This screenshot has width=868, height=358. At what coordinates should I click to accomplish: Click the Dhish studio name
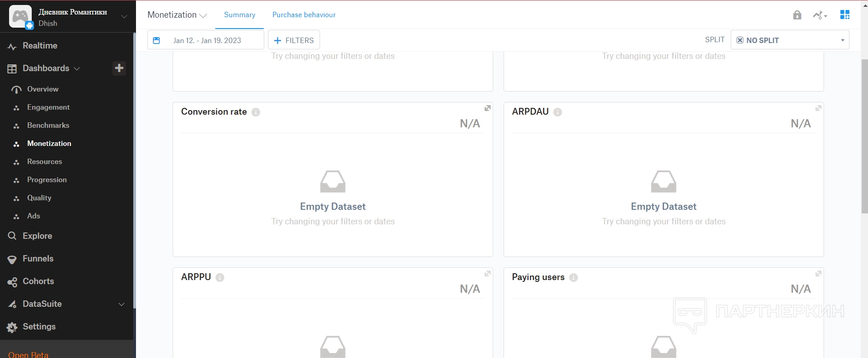click(48, 24)
